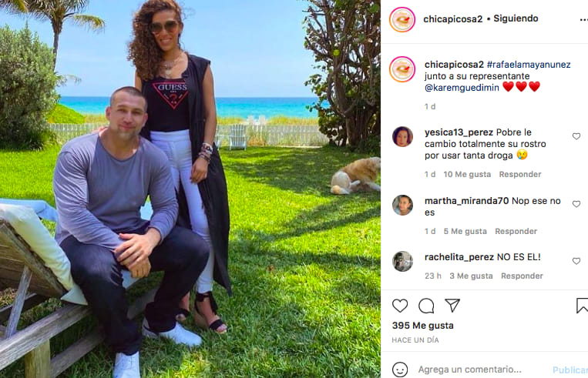Reply to martha_miranda70's comment
Viewport: 588px width, 378px height.
coord(516,231)
